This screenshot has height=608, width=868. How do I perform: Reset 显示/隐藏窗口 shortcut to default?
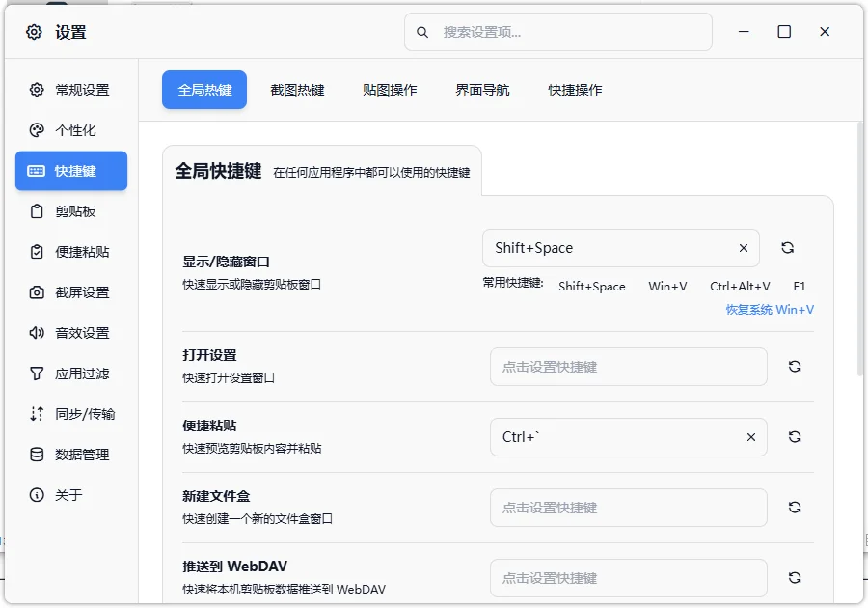tap(787, 247)
